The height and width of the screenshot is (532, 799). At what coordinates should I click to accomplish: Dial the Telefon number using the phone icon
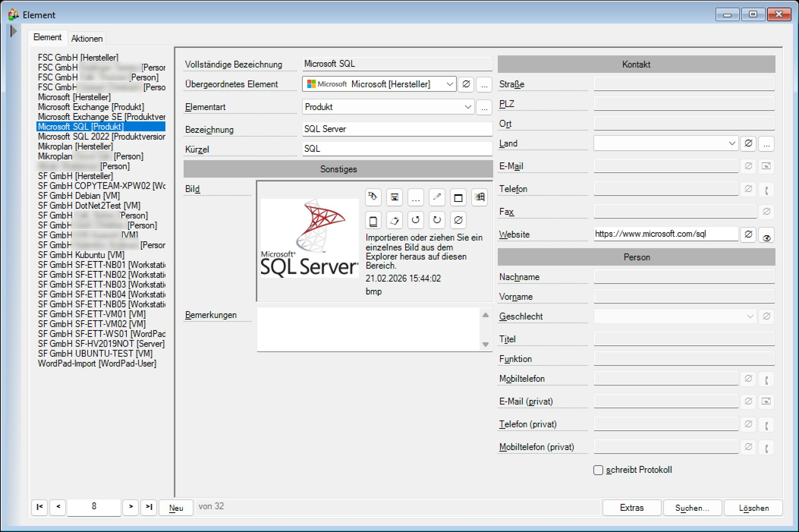pyautogui.click(x=767, y=189)
